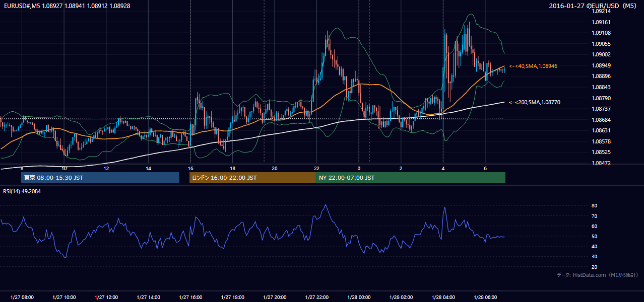This screenshot has height=302, width=644.
Task: Click the 1/27 10:00 date-time label
Action: click(x=64, y=297)
